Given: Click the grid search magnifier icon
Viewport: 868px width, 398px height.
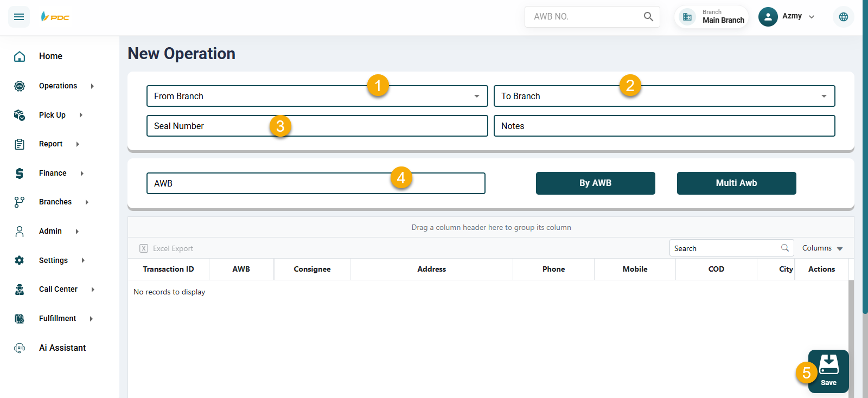Looking at the screenshot, I should [x=784, y=248].
